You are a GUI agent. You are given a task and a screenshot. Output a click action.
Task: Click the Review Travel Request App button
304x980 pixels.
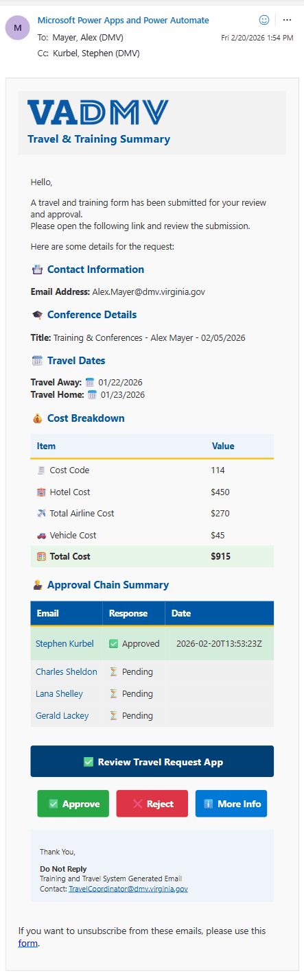(x=152, y=761)
